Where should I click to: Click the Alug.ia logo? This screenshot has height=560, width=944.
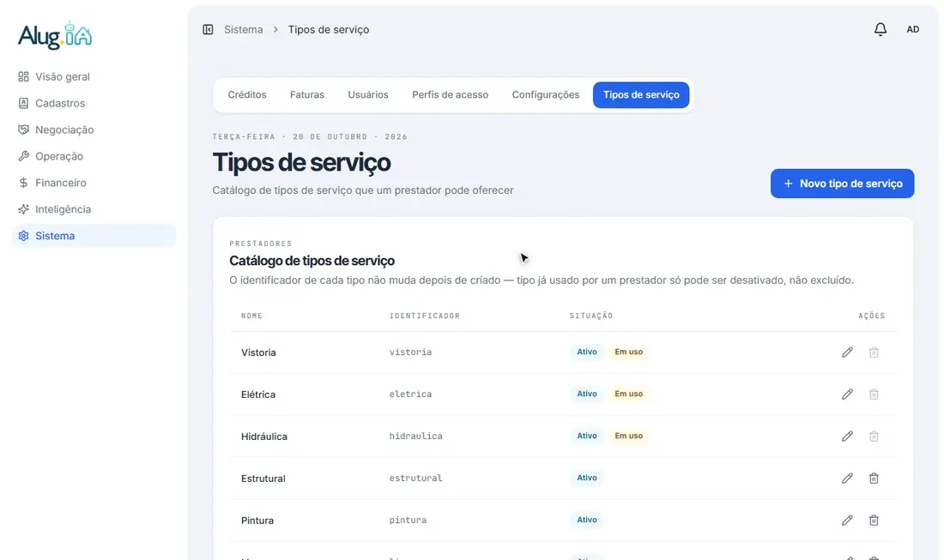pos(55,35)
